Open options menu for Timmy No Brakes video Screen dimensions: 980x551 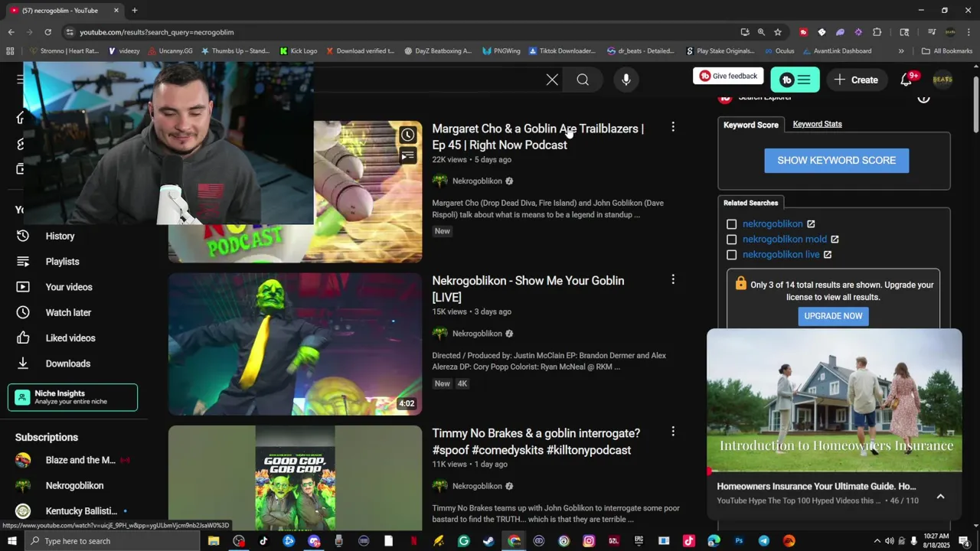click(x=673, y=432)
